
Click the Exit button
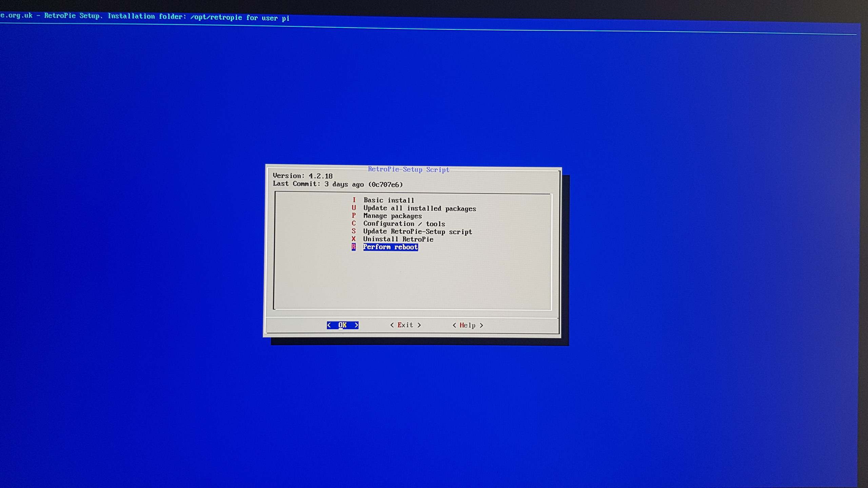pos(406,325)
